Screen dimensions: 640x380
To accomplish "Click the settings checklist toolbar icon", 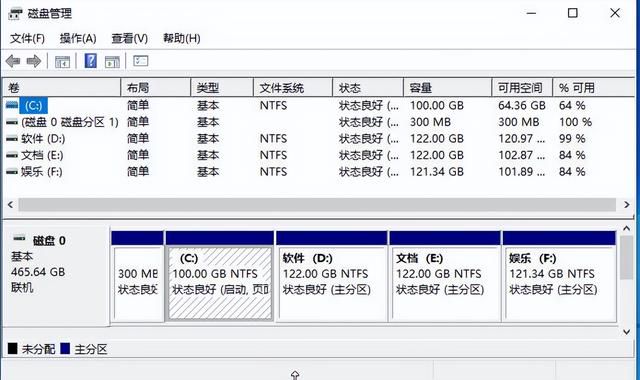I will pyautogui.click(x=140, y=61).
